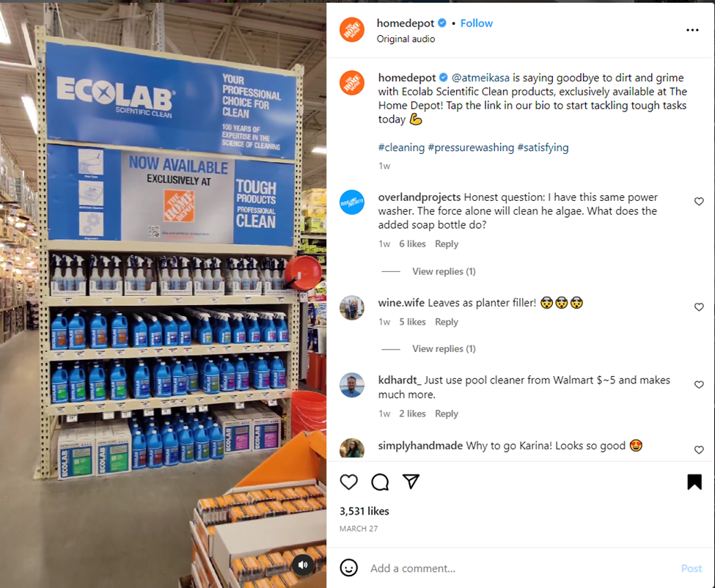Open the #pressurewashing hashtag
Viewport: 715px width, 588px height.
tap(471, 147)
